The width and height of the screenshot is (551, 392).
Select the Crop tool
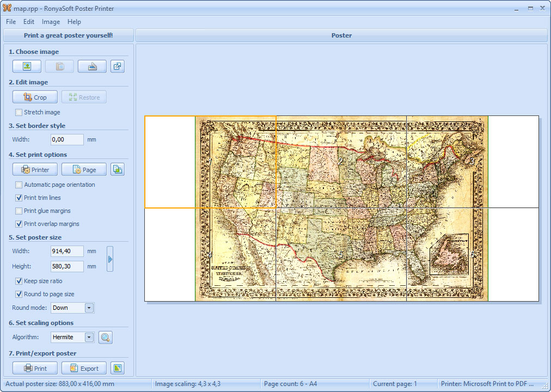(x=34, y=96)
